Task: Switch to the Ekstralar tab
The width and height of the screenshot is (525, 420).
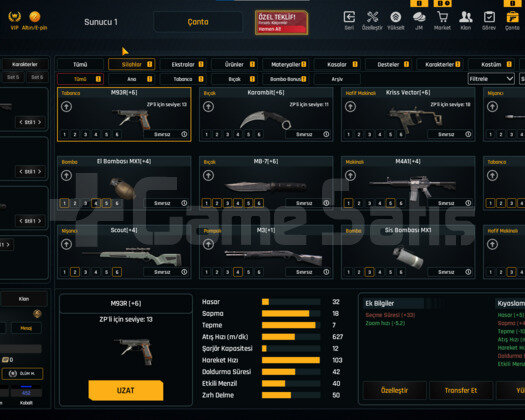Action: click(x=183, y=64)
